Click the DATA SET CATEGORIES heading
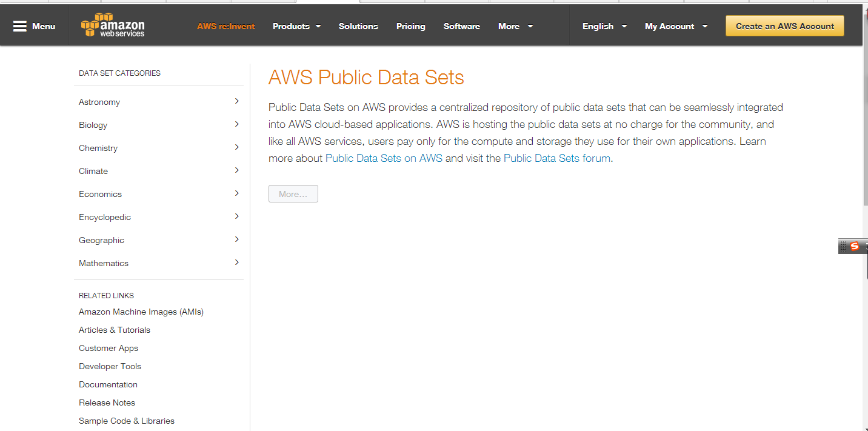The width and height of the screenshot is (868, 431). pyautogui.click(x=119, y=73)
